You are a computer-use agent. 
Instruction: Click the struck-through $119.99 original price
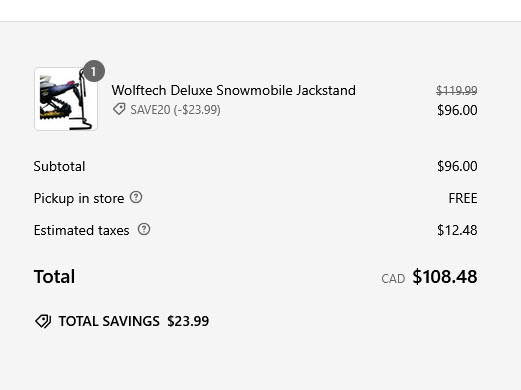point(457,90)
